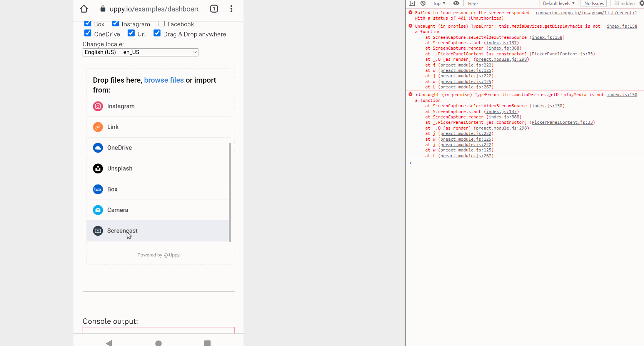Screen dimensions: 644x346
Task: Clear the DevTools console
Action: coord(423,3)
